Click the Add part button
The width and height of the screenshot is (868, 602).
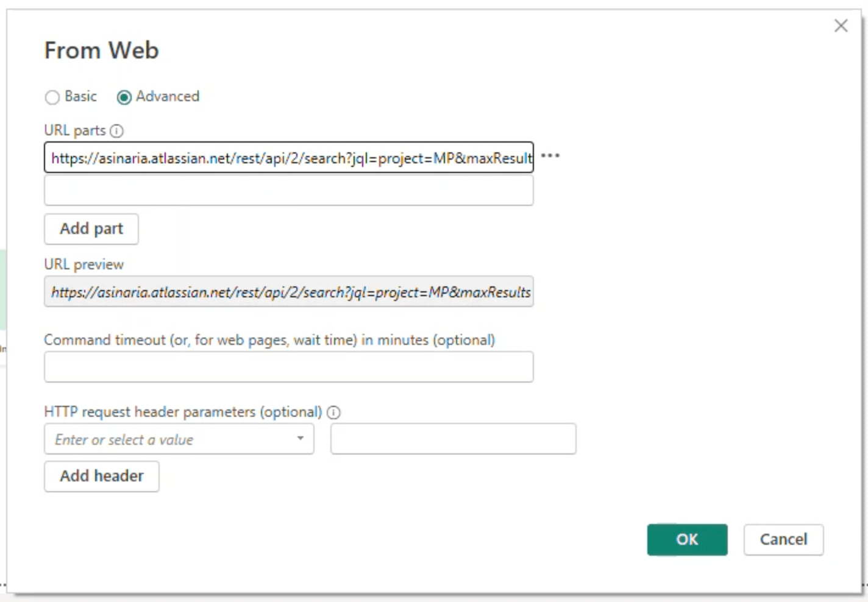(91, 229)
